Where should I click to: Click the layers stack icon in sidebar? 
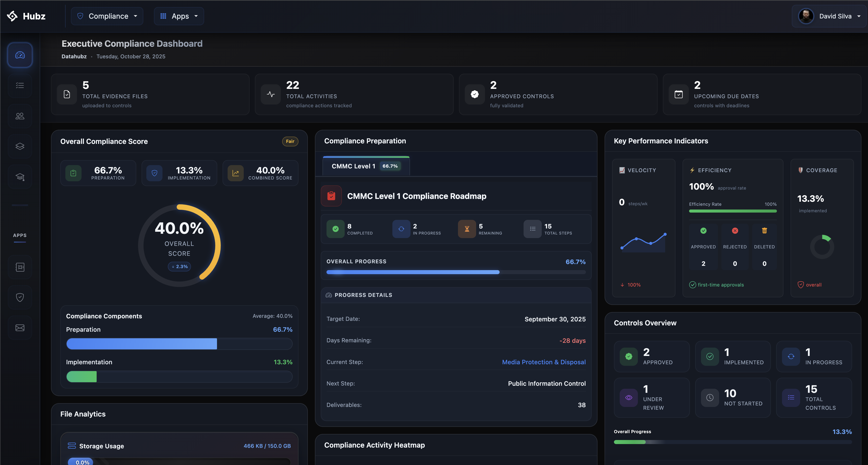tap(19, 146)
